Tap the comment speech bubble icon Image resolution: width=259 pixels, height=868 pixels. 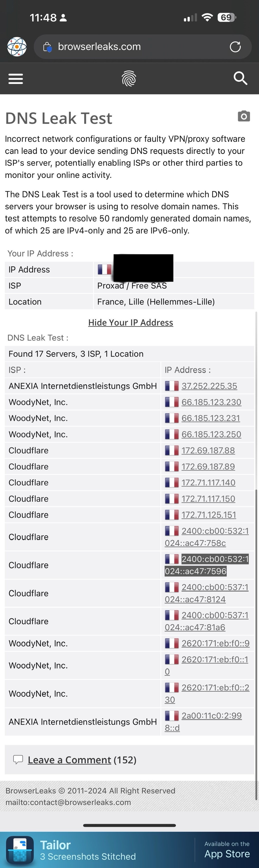click(x=18, y=760)
